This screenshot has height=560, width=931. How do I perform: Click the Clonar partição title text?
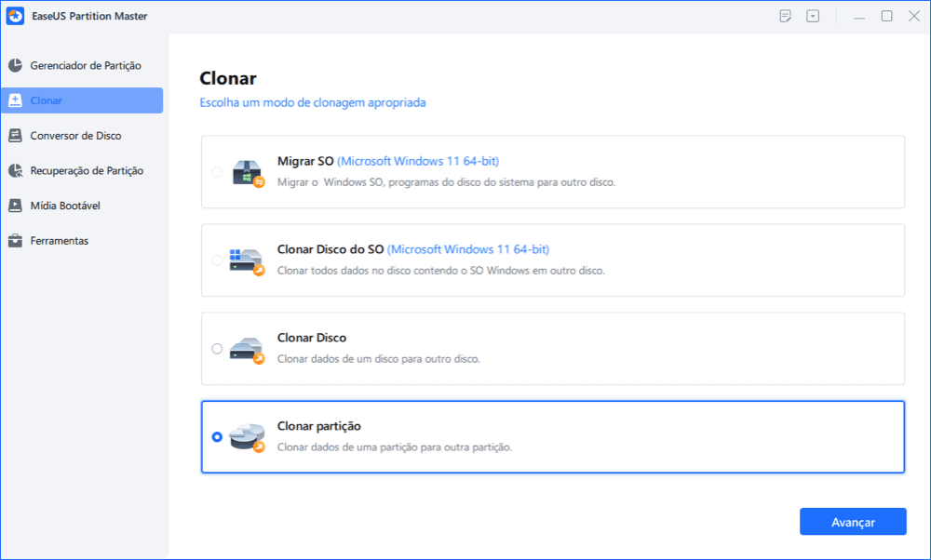coord(318,427)
